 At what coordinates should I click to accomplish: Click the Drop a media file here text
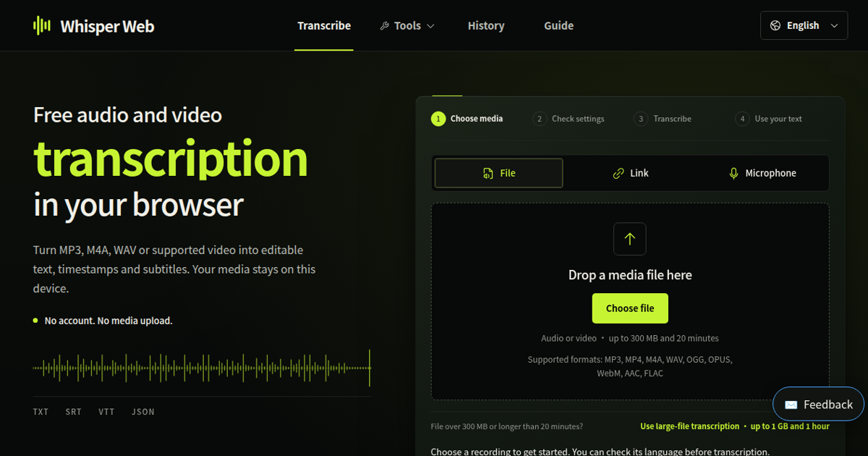coord(630,275)
